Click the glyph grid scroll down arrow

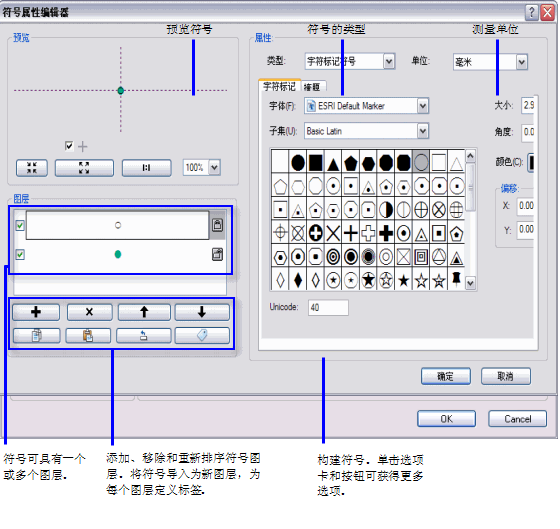coord(470,283)
